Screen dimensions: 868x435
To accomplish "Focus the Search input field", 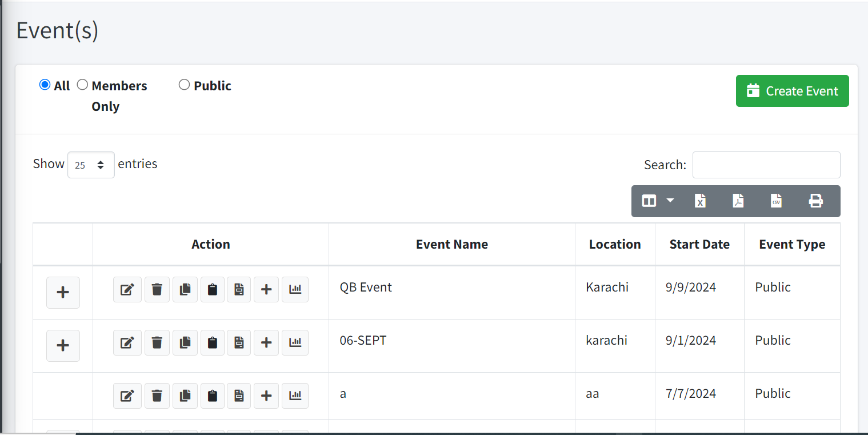I will (766, 165).
